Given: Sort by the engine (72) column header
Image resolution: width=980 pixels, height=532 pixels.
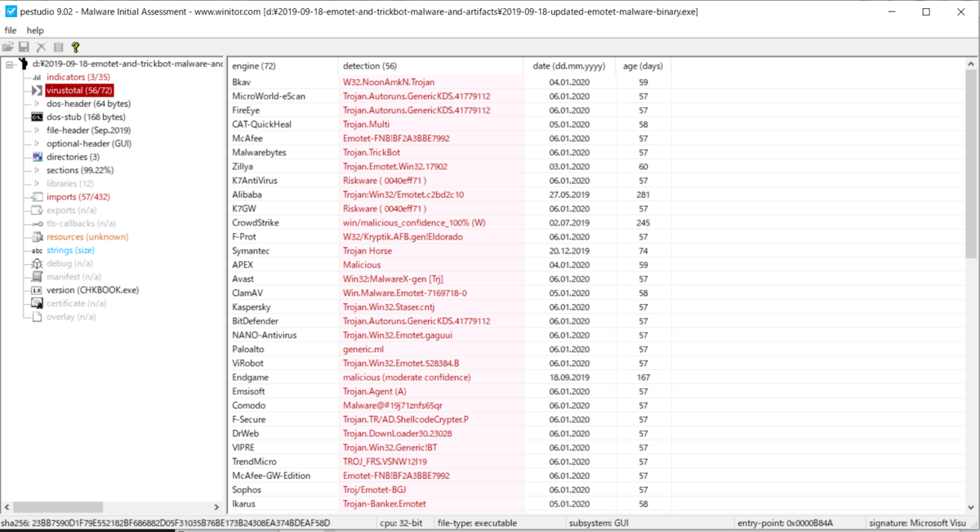Looking at the screenshot, I should tap(283, 65).
